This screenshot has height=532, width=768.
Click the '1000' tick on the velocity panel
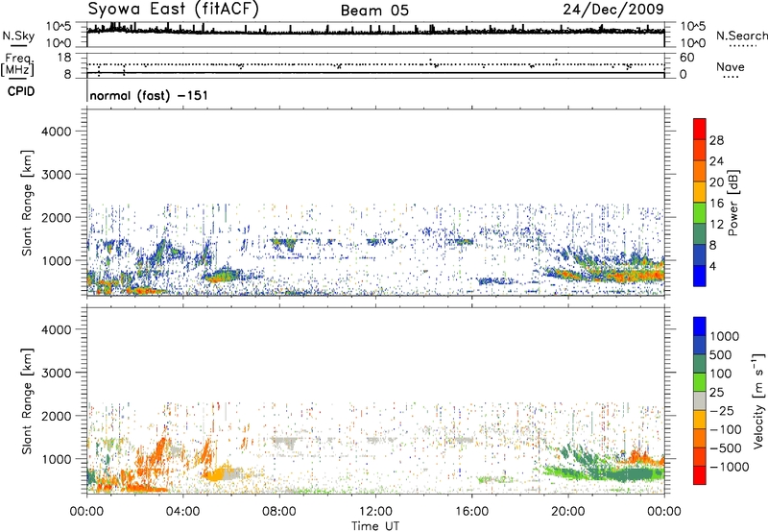(56, 459)
